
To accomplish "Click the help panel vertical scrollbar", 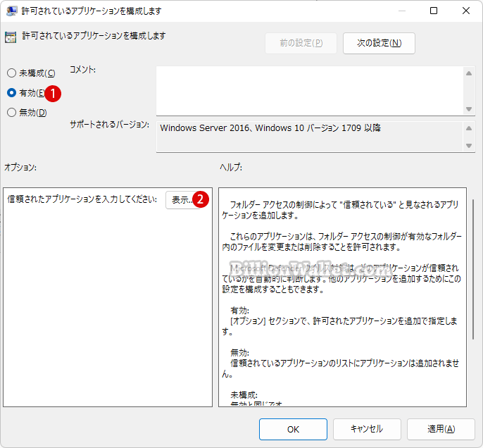I will tap(473, 269).
